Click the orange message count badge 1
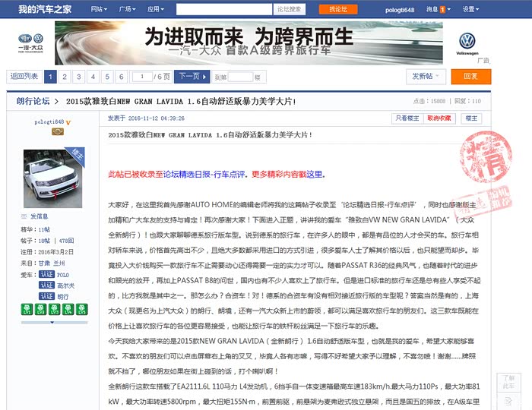The image size is (532, 410). tap(442, 9)
